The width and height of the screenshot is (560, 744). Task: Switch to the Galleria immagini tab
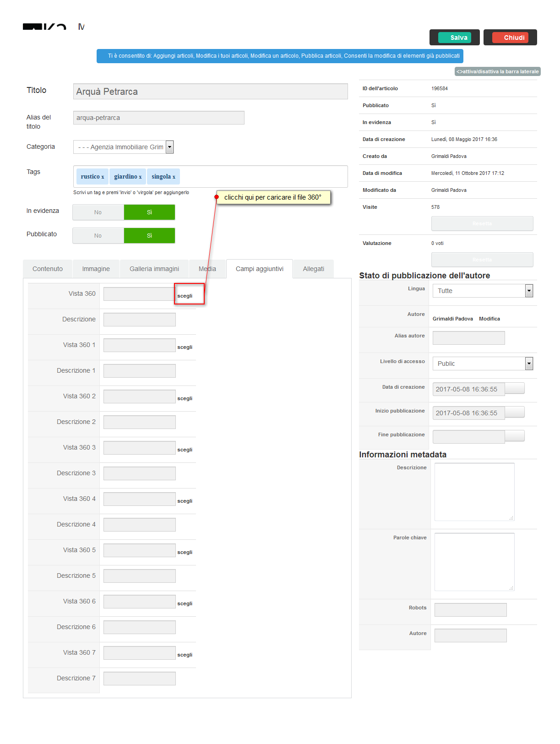point(154,269)
